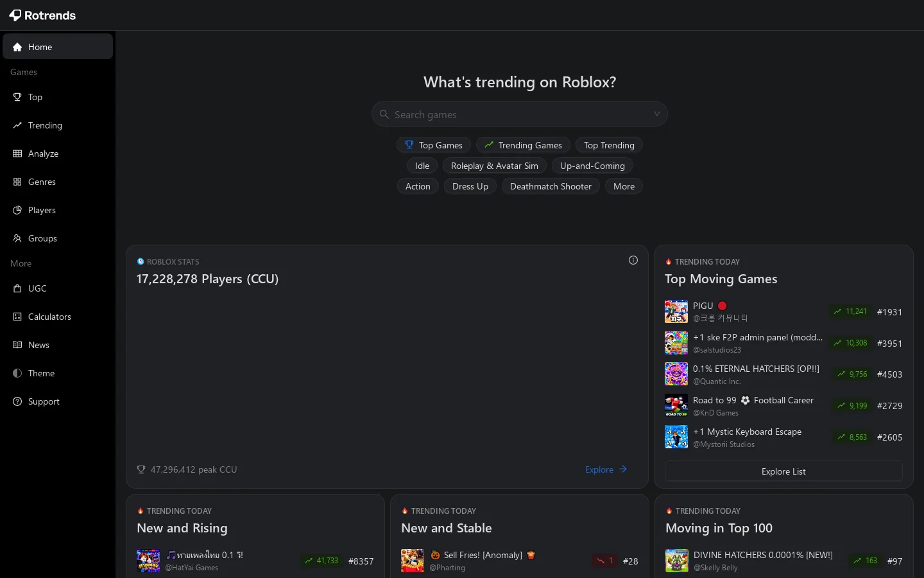Pick the Up-and-Coming chip
This screenshot has height=578, width=924.
592,166
